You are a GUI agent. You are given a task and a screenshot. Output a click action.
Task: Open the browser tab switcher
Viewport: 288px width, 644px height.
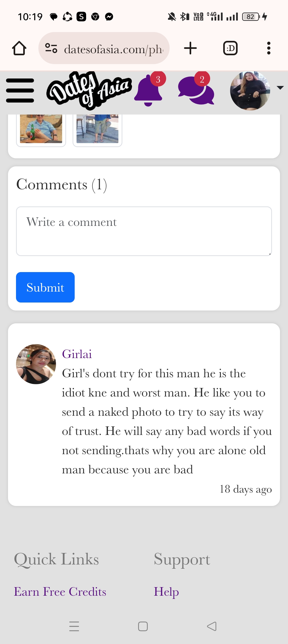point(230,48)
